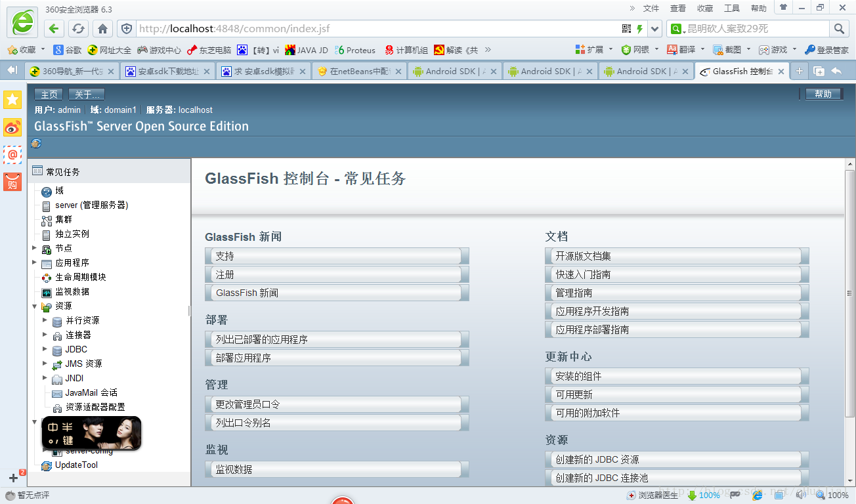This screenshot has width=856, height=504.
Task: Click the green lightning speed-mode icon
Action: 639,29
